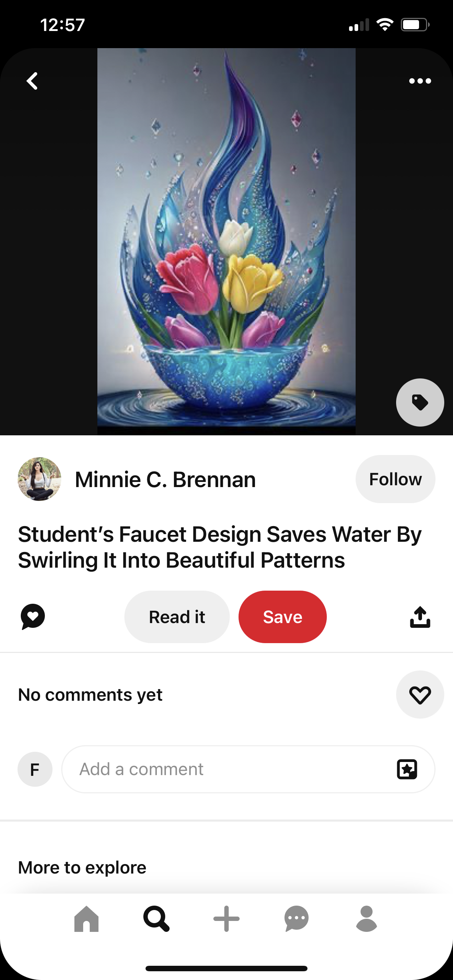
Task: Tap Minnie C. Brennan's name
Action: [165, 479]
